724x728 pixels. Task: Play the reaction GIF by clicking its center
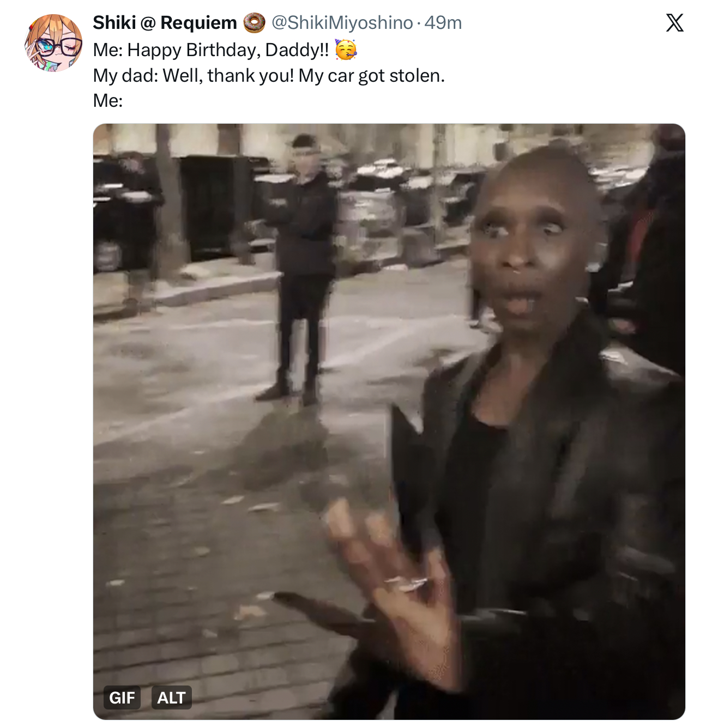[389, 422]
